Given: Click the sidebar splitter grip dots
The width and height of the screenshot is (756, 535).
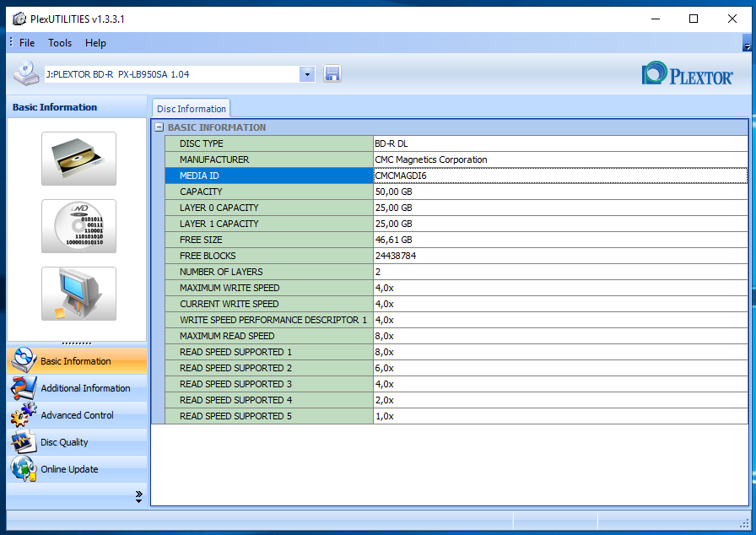Looking at the screenshot, I should click(77, 343).
